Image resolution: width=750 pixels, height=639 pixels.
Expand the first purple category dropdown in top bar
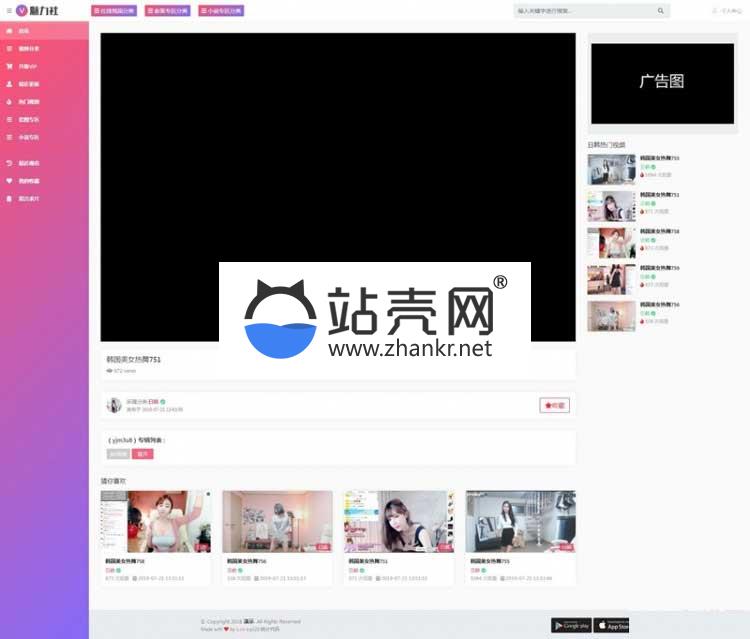point(113,11)
